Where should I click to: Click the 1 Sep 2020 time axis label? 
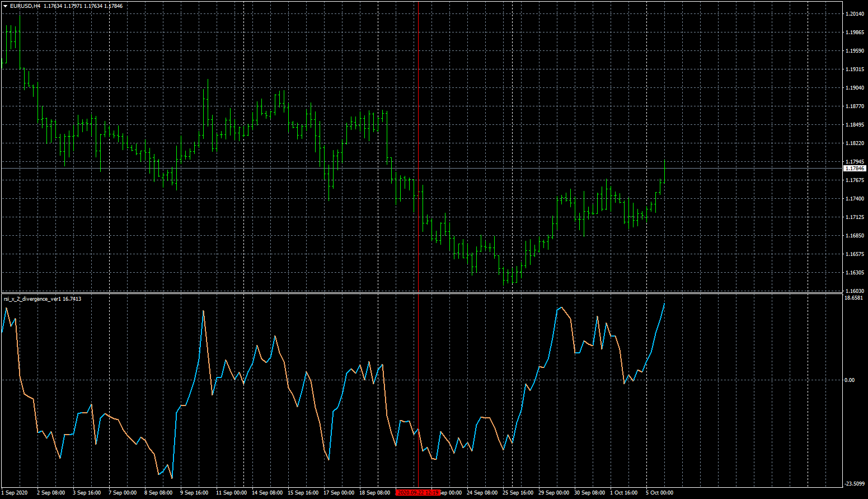pos(15,493)
